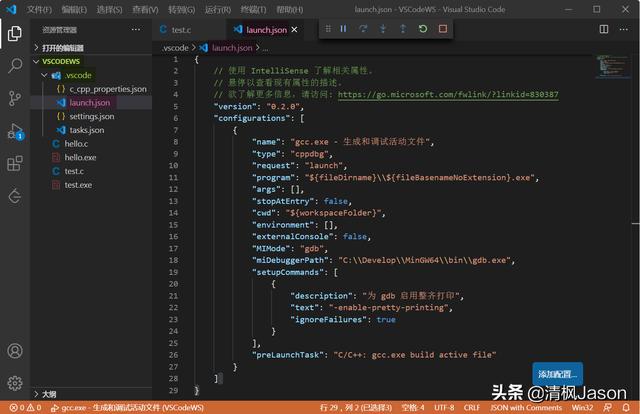Open editor More Actions ellipsis
640x414 pixels.
point(624,29)
